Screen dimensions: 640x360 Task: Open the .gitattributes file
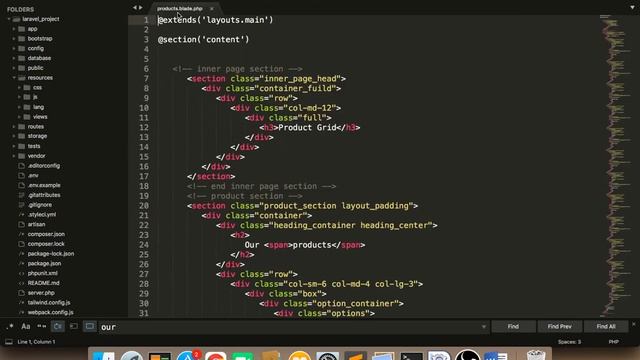(x=44, y=195)
